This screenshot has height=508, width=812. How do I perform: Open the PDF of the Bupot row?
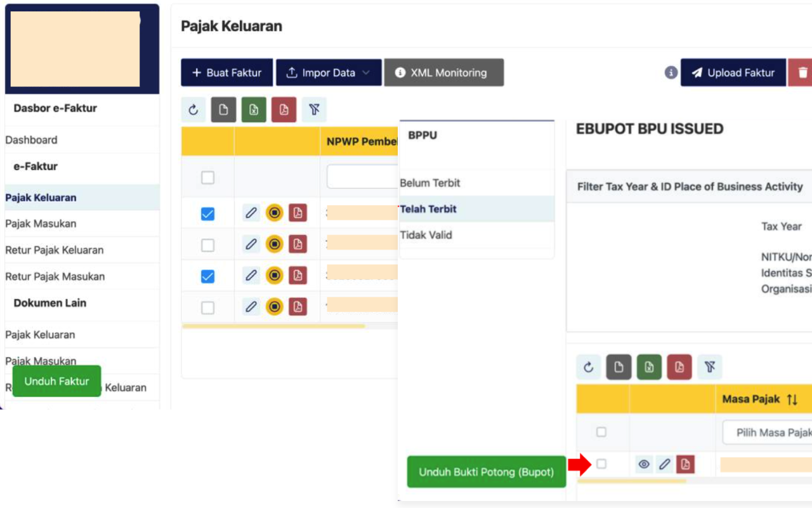click(685, 464)
